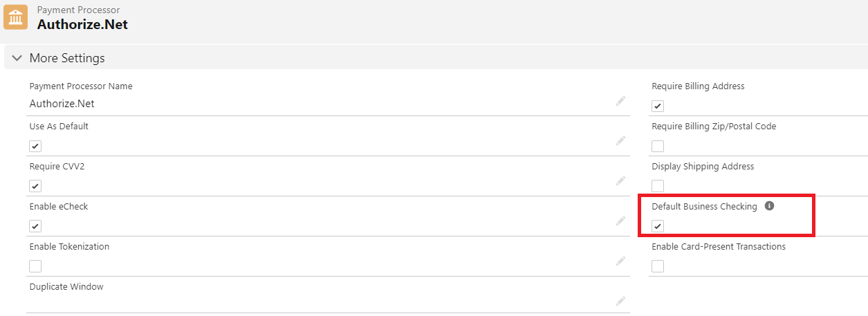This screenshot has width=868, height=316.
Task: Click the Payment Processor Name field value
Action: [62, 104]
